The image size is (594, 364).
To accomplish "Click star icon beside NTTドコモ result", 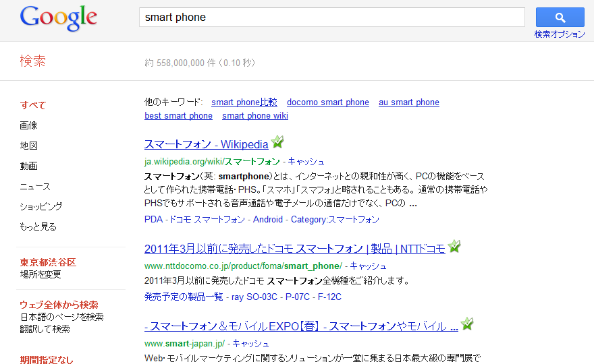I will pos(454,247).
